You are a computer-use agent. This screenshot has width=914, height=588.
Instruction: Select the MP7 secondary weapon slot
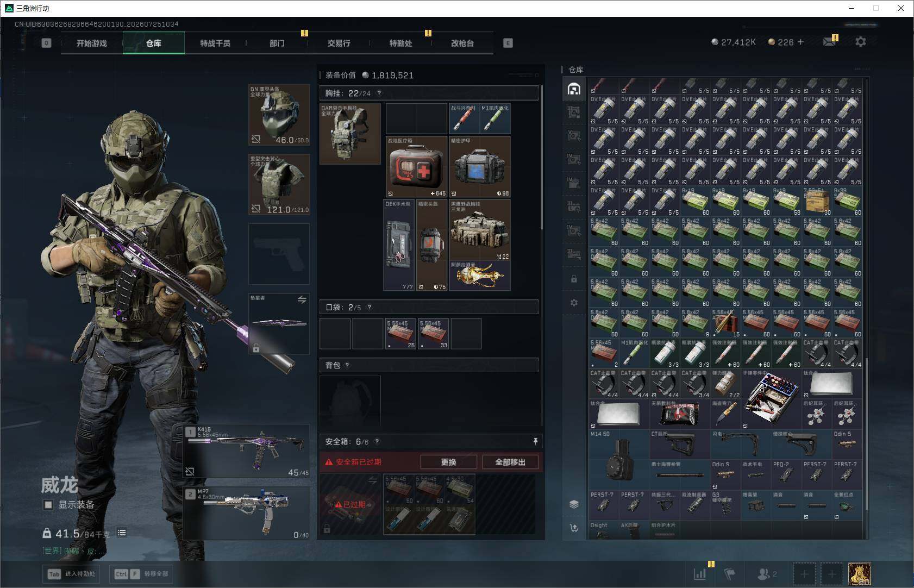(247, 513)
